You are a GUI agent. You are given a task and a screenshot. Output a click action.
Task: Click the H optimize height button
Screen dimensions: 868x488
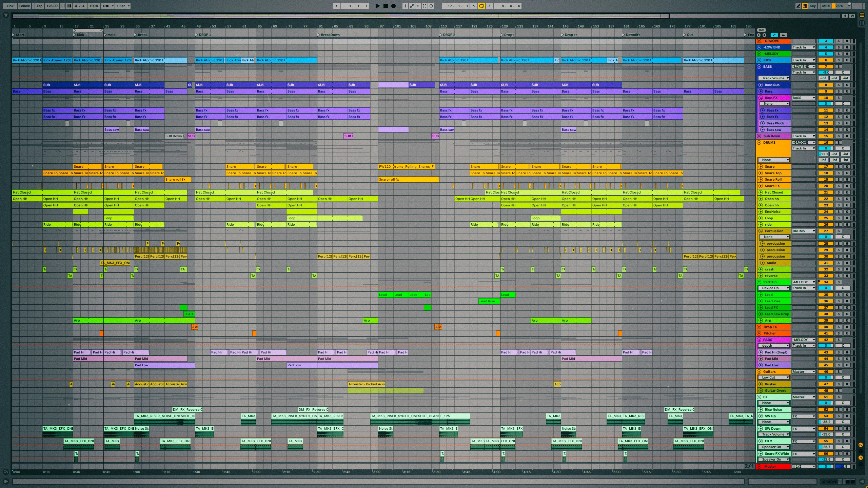(845, 16)
